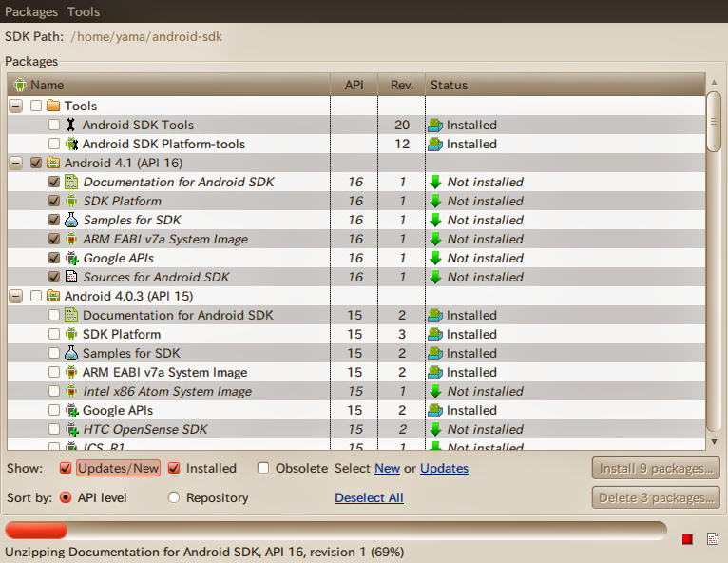Click the green arrow for Sources for Android SDK

[435, 278]
